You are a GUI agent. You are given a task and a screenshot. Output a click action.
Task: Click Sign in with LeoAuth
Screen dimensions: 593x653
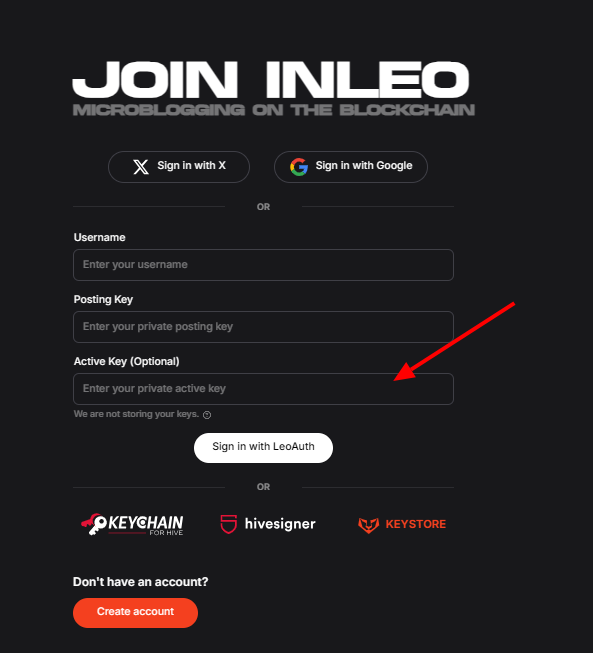[x=263, y=448]
